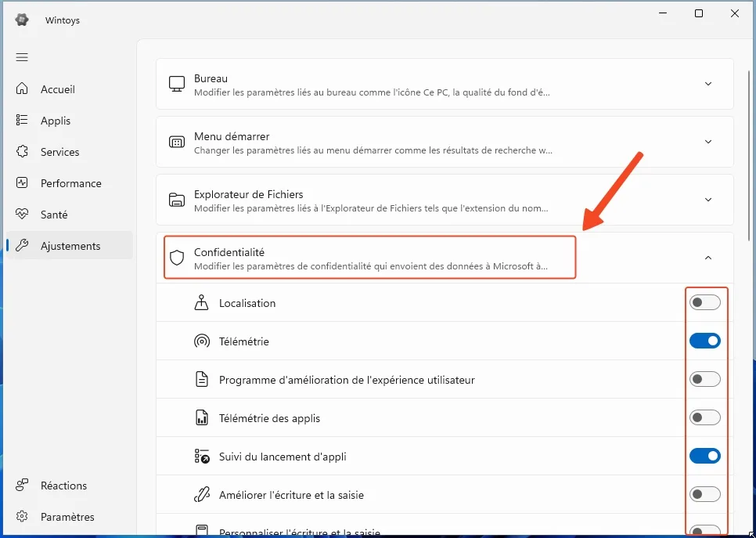Open the Services section icon
The height and width of the screenshot is (538, 756).
(x=22, y=151)
